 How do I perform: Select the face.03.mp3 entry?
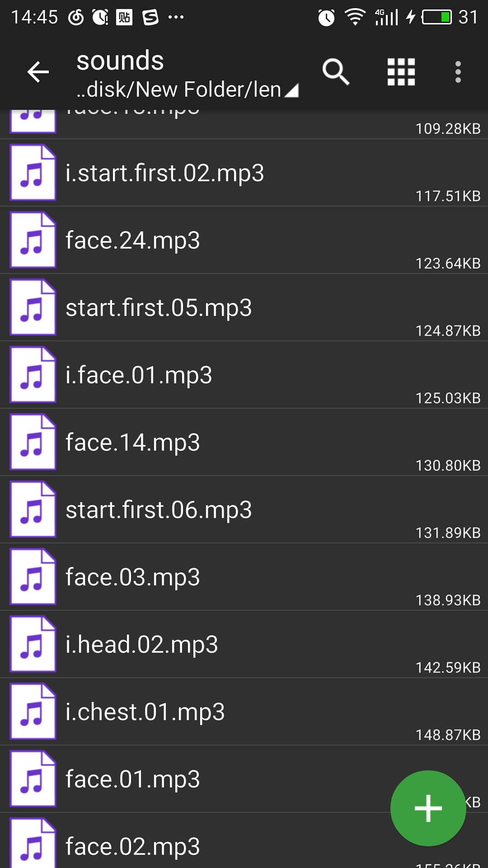tap(132, 577)
